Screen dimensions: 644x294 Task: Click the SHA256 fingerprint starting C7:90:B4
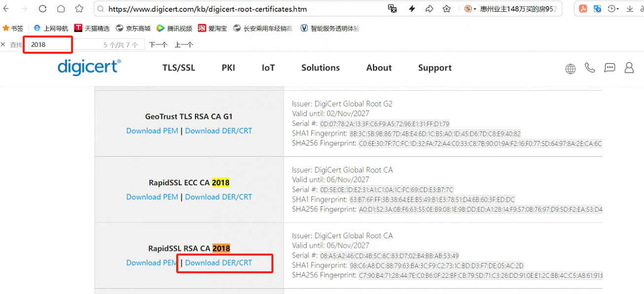[x=480, y=276]
